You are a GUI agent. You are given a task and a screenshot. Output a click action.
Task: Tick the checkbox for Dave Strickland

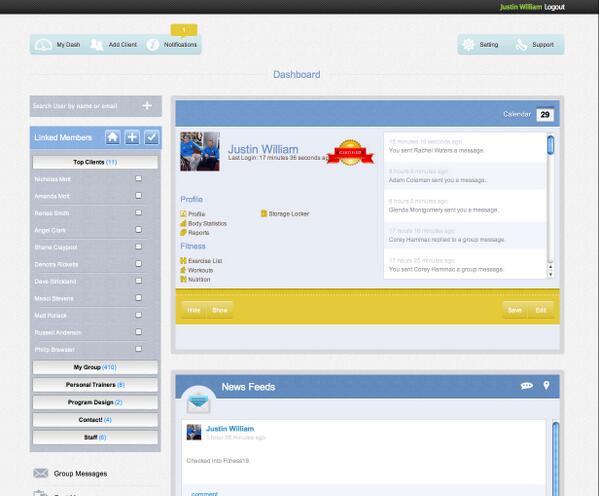coord(139,281)
